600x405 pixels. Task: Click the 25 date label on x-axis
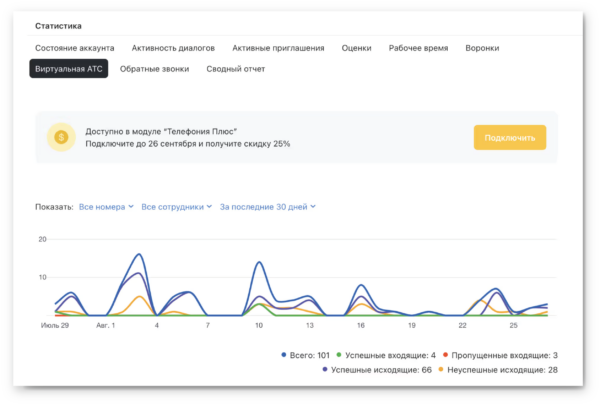click(x=513, y=325)
